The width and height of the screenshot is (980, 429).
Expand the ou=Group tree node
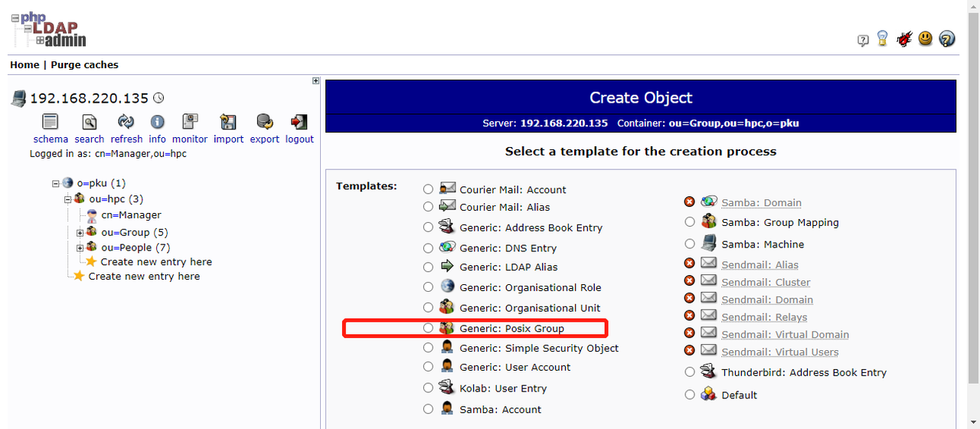coord(80,232)
